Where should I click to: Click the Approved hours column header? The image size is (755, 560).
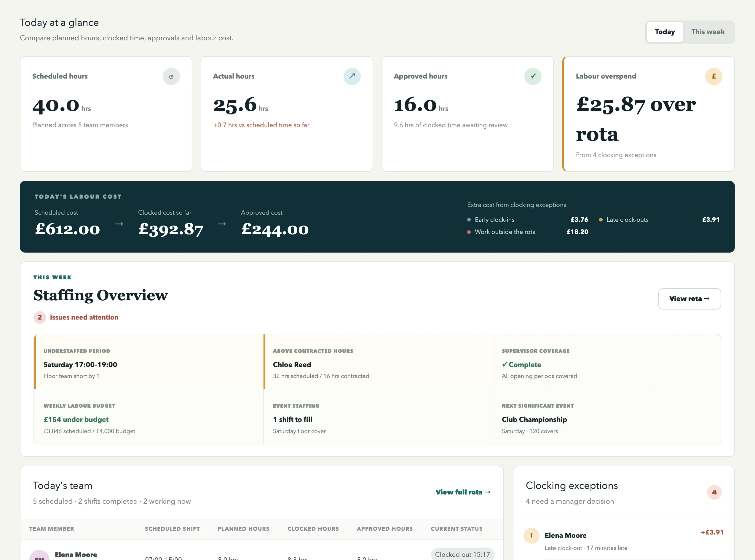coord(385,529)
